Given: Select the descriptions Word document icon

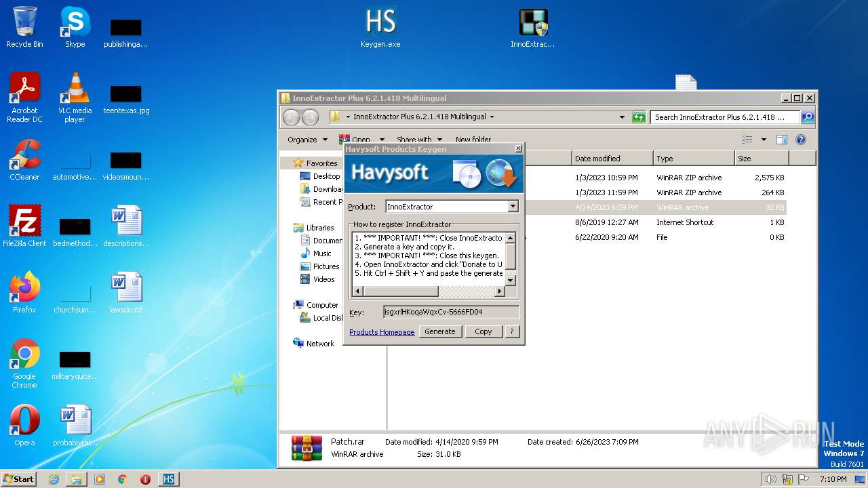Looking at the screenshot, I should coord(126,226).
